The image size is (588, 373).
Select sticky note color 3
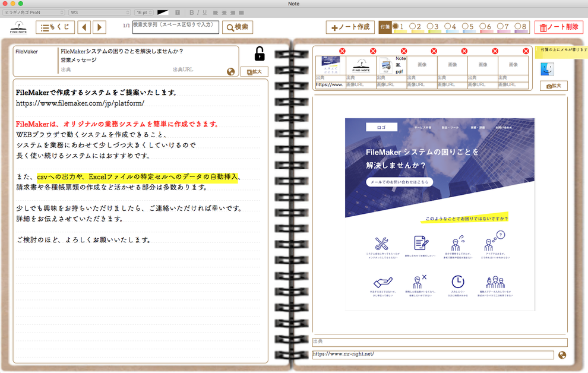[433, 27]
